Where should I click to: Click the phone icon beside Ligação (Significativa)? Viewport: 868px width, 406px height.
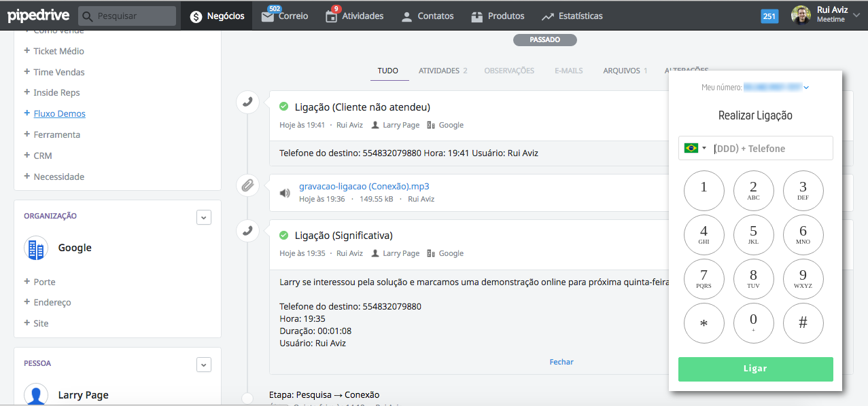pos(248,231)
